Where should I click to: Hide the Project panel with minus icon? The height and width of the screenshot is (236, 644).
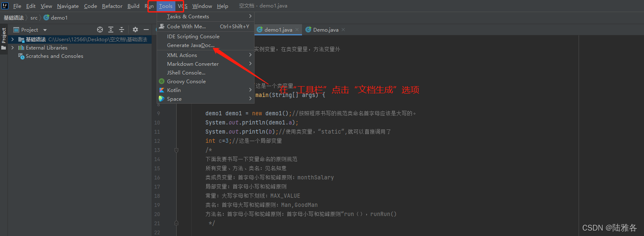click(146, 30)
